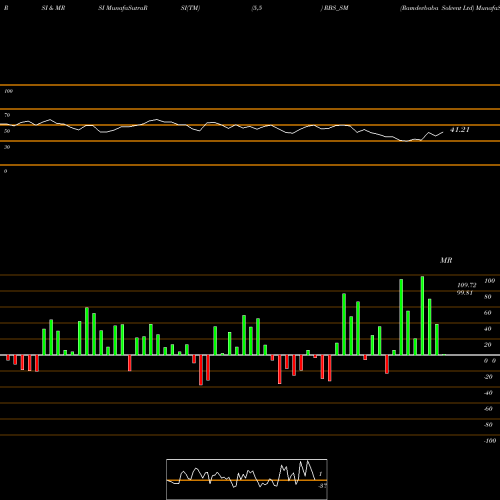Click the MR value 99.81

465,293
